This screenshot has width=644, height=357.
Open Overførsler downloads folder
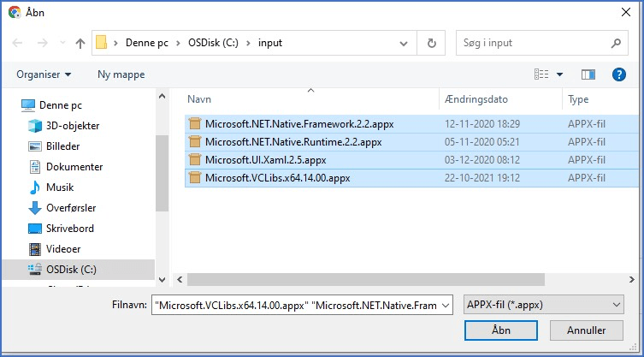click(x=70, y=208)
